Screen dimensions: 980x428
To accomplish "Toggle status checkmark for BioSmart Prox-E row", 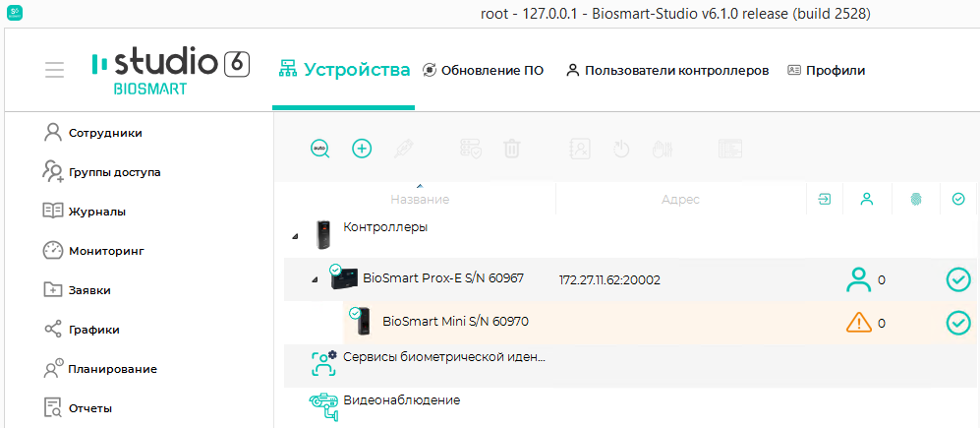I will (x=958, y=279).
